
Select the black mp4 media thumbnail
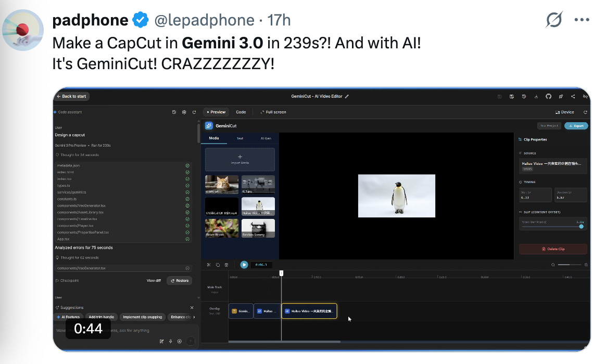pos(221,206)
